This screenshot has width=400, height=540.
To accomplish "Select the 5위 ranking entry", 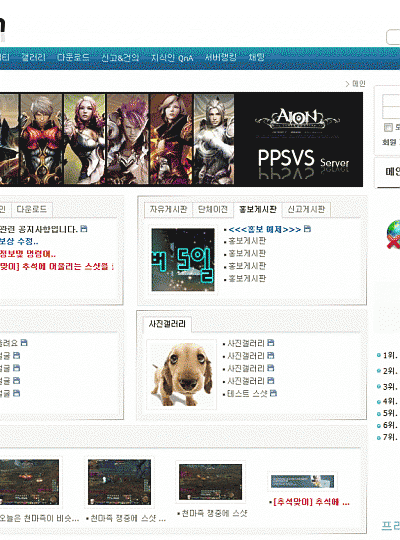I will (390, 413).
